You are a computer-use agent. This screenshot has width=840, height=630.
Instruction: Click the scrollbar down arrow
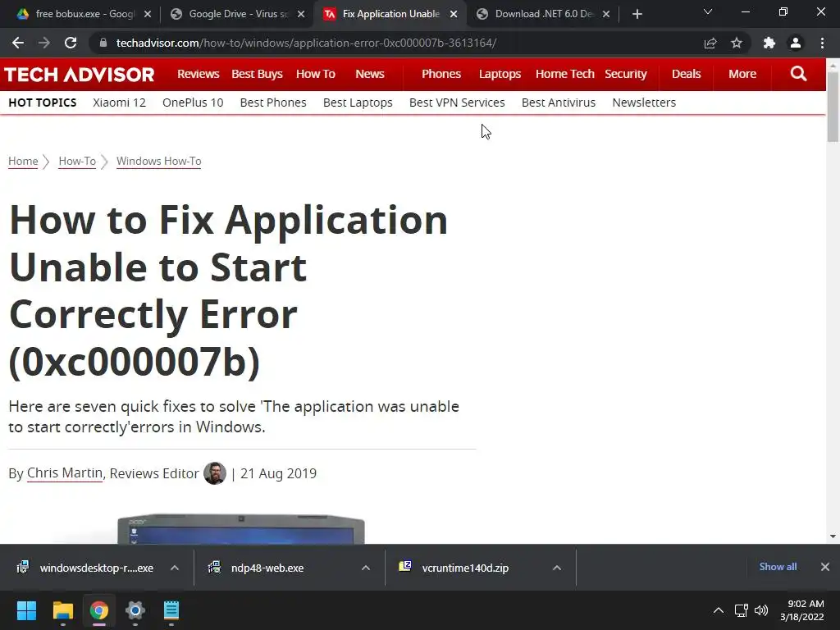[833, 536]
